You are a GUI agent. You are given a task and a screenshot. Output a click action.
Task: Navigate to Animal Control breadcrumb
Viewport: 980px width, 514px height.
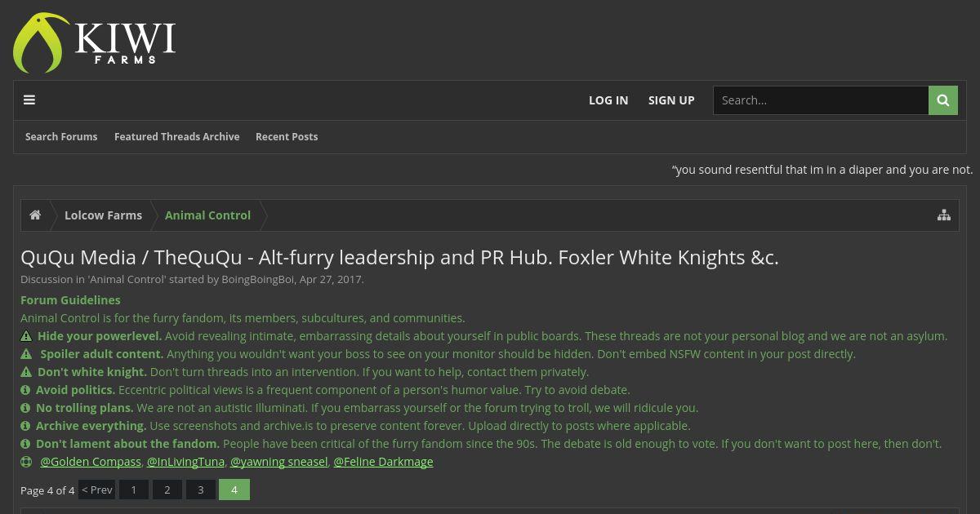[207, 215]
